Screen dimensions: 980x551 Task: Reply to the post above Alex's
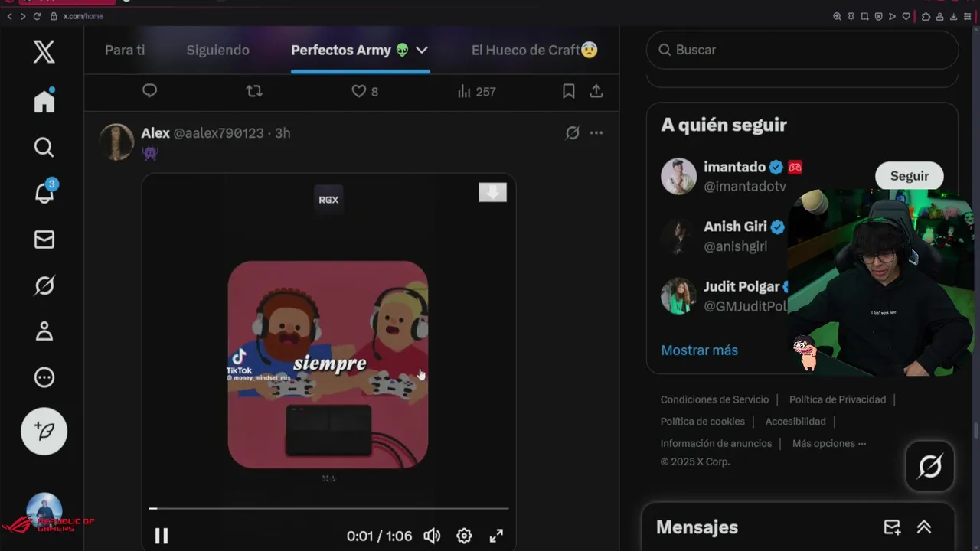[x=150, y=91]
